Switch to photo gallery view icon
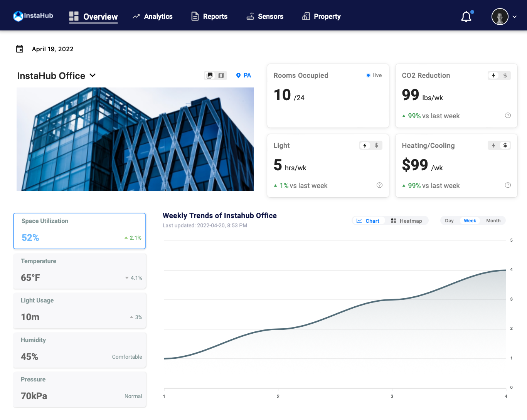Viewport: 527px width, 420px height. pos(210,76)
